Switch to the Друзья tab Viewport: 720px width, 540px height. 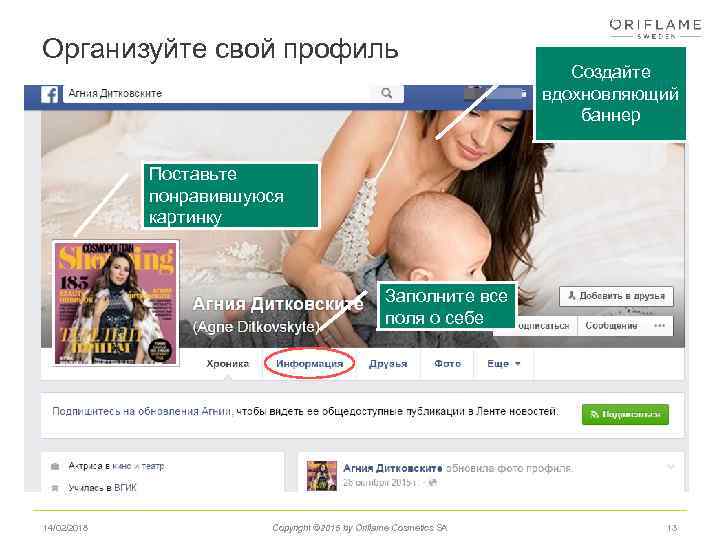coord(388,364)
